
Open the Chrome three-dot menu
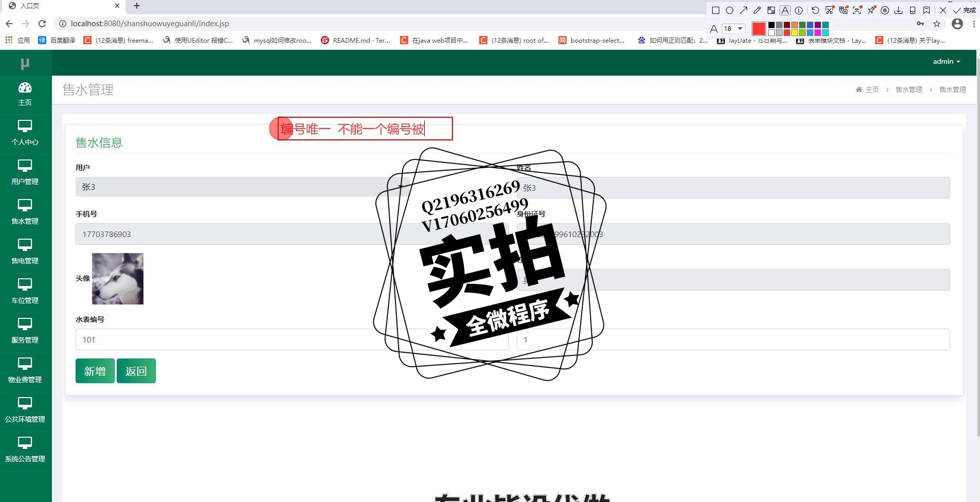[x=974, y=24]
